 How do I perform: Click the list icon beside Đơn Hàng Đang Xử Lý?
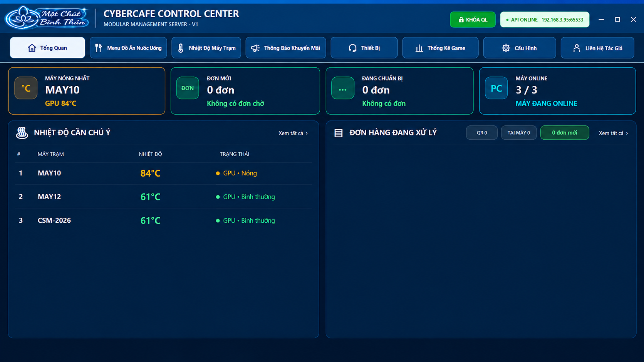click(x=339, y=133)
